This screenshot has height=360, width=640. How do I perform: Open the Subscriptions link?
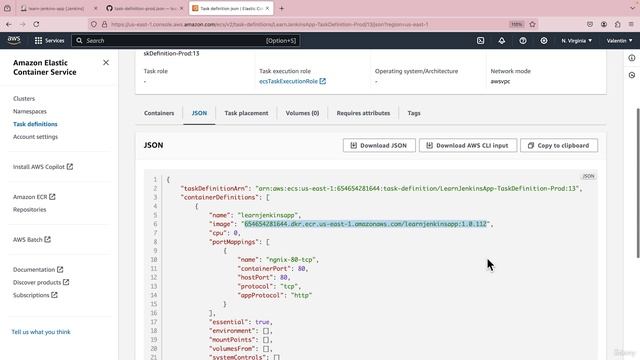[x=35, y=295]
